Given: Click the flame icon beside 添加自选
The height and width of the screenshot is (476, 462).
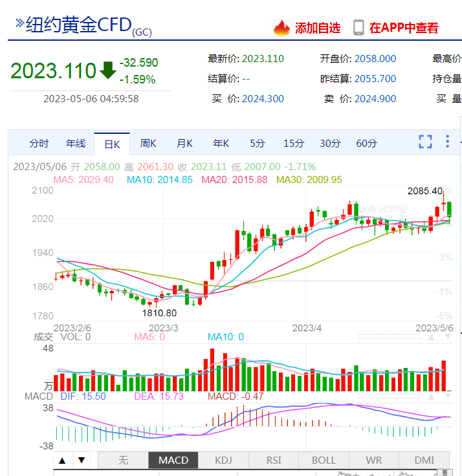Looking at the screenshot, I should [x=281, y=28].
